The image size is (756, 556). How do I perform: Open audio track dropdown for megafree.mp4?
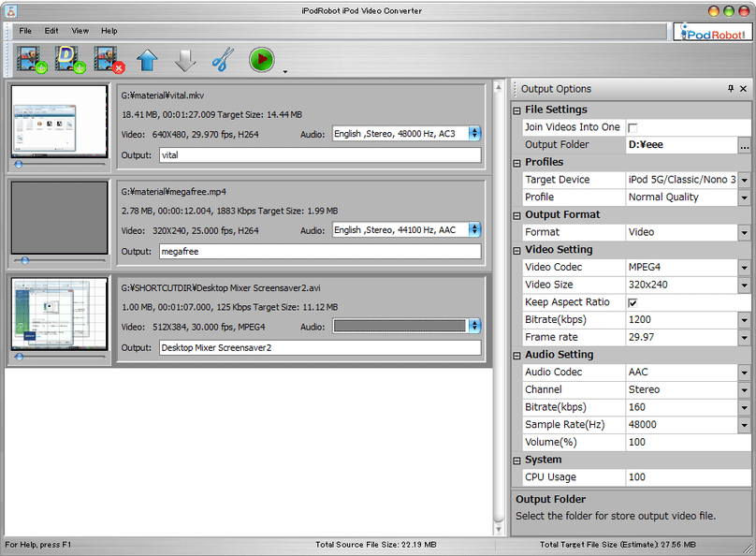pos(474,230)
